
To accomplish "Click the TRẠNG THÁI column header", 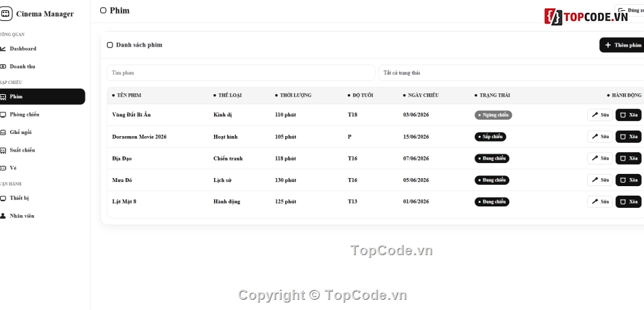I will 492,95.
